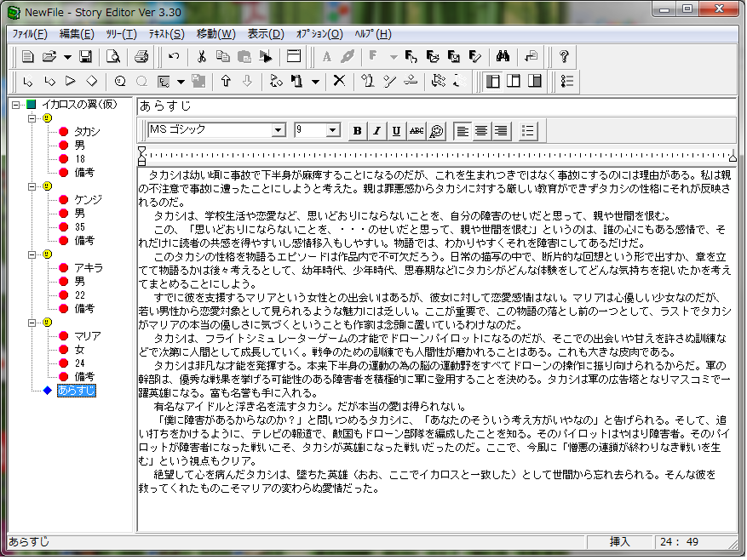This screenshot has width=747, height=560.
Task: Open the font size 9 dropdown
Action: [332, 129]
